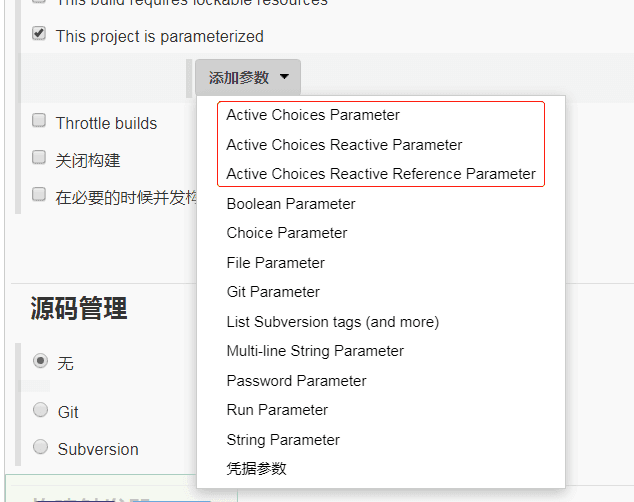Choose Password Parameter option
The image size is (634, 502).
[x=296, y=381]
